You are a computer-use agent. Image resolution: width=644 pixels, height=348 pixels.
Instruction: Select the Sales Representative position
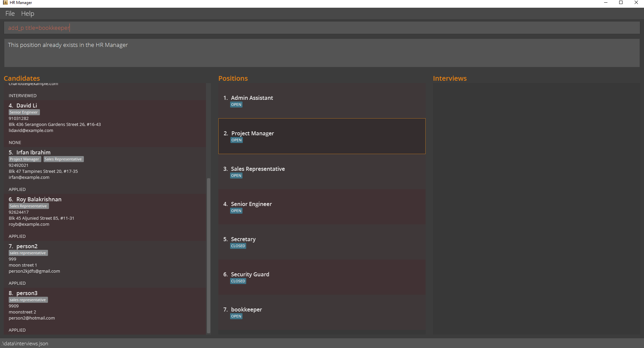[322, 171]
